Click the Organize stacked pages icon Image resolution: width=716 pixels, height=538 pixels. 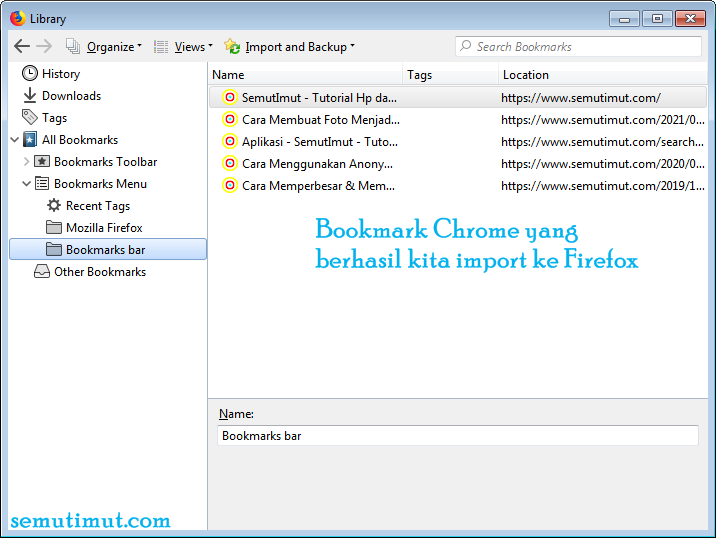73,46
